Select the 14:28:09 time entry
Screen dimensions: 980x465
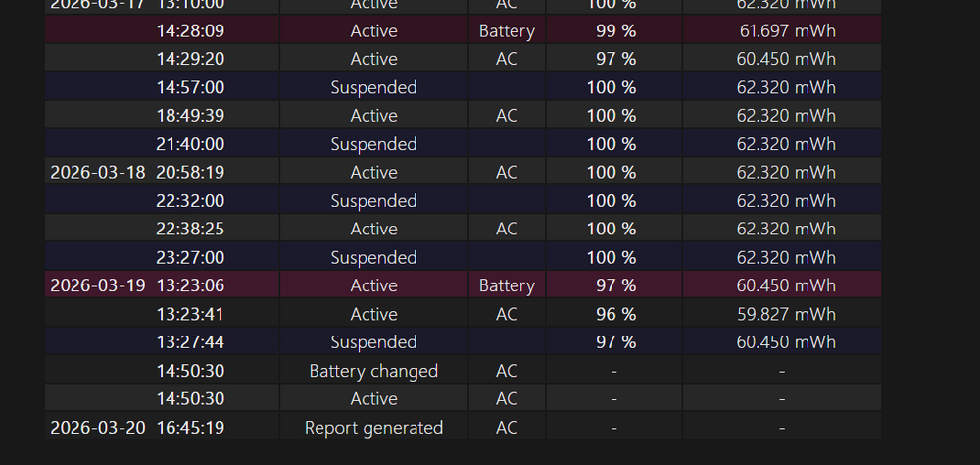pyautogui.click(x=190, y=30)
